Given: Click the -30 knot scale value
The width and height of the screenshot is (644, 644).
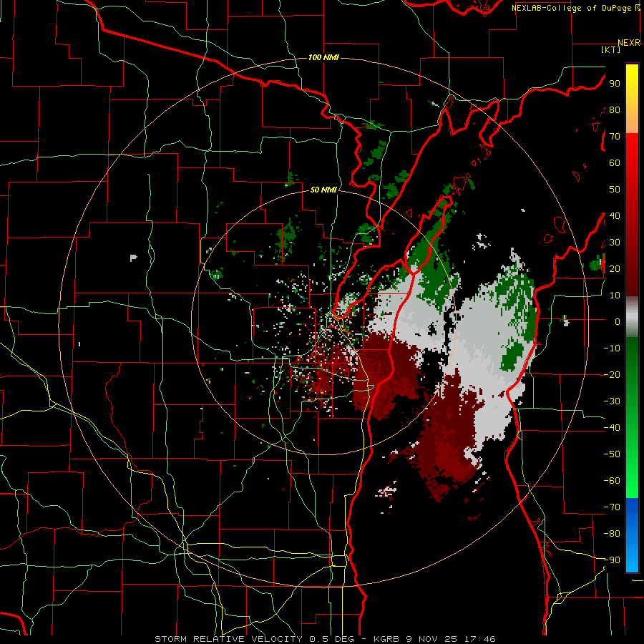Looking at the screenshot, I should [x=612, y=401].
